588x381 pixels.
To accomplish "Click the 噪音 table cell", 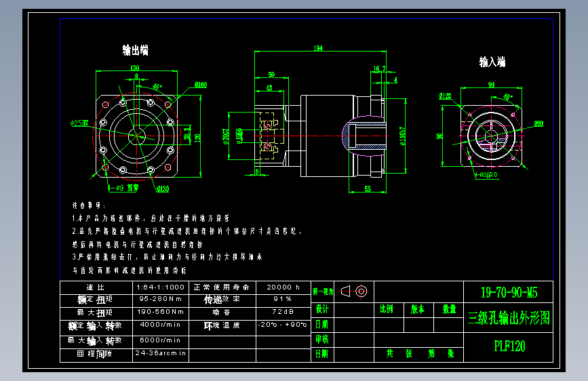I will tap(222, 313).
